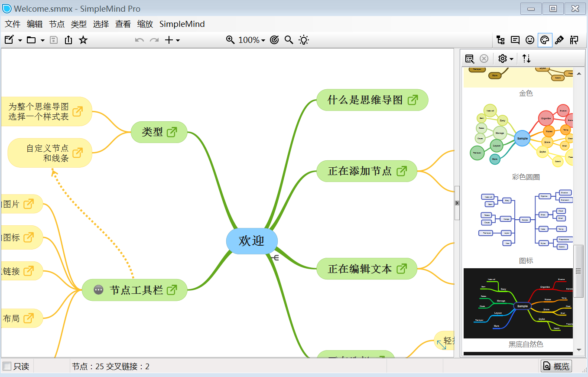The image size is (588, 377).
Task: Open the notes panel icon
Action: [515, 40]
